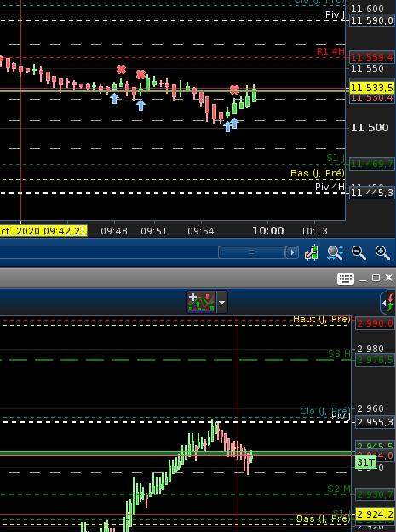Select the Haut (J. Pré) label in lower chart
The width and height of the screenshot is (396, 532).
click(x=321, y=319)
